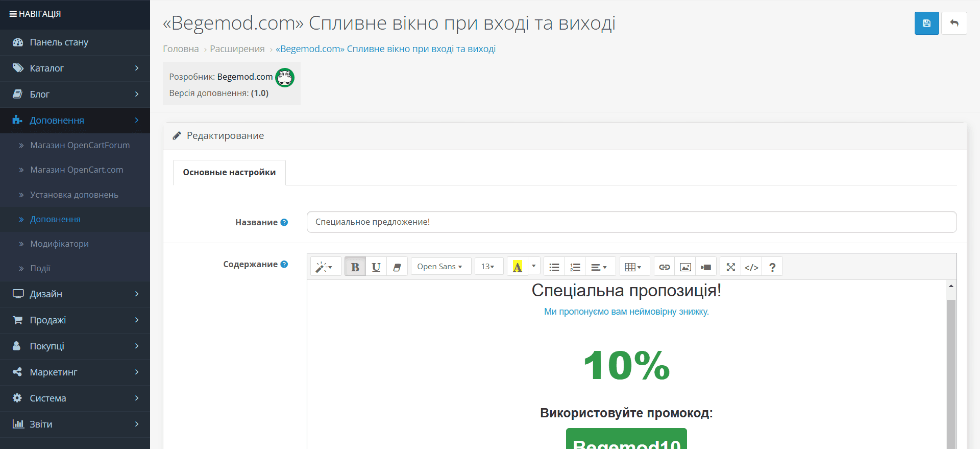Click the Головна breadcrumb link
Viewport: 980px width, 449px height.
(x=181, y=49)
